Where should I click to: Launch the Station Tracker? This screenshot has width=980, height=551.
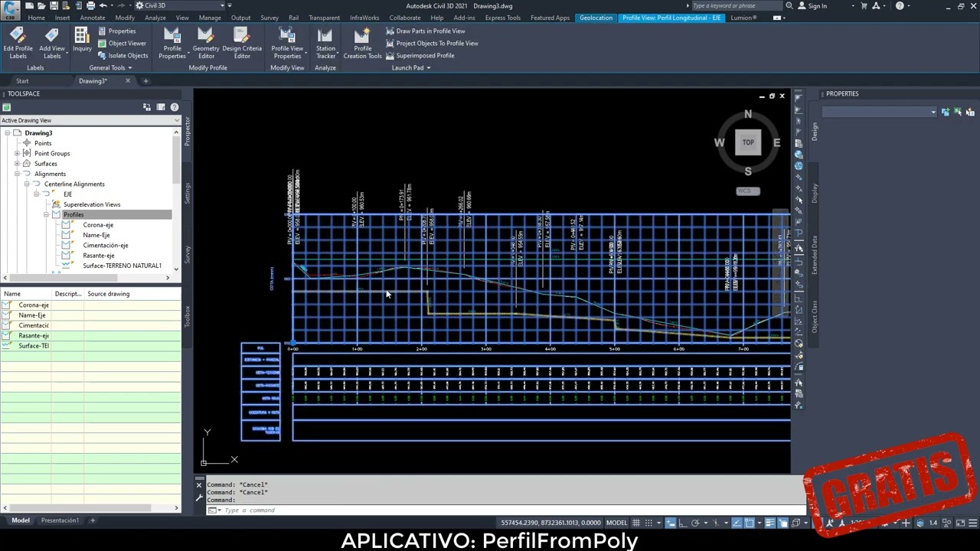[325, 43]
